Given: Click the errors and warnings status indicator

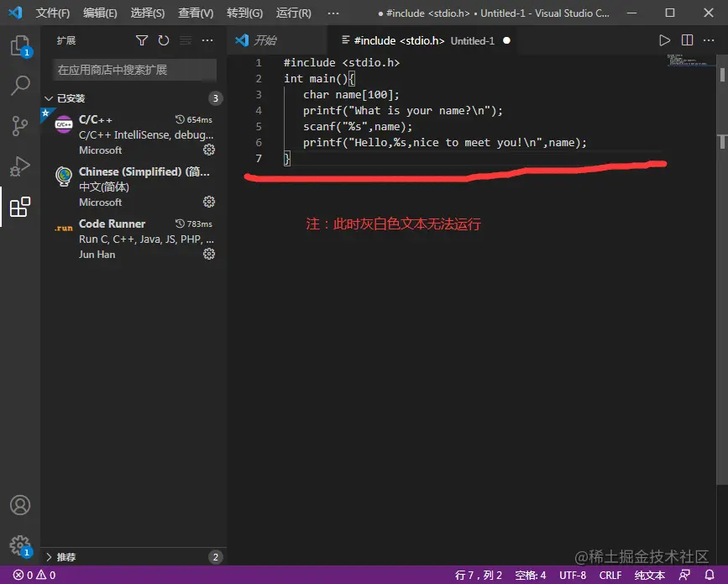Looking at the screenshot, I should 34,575.
